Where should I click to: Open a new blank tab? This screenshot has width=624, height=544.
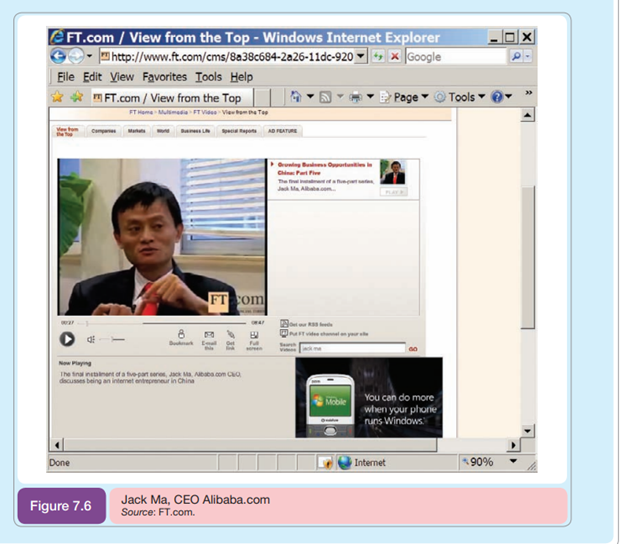262,98
